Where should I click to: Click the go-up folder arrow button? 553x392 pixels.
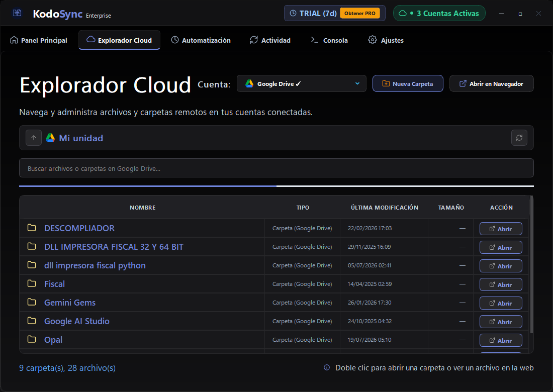[34, 138]
